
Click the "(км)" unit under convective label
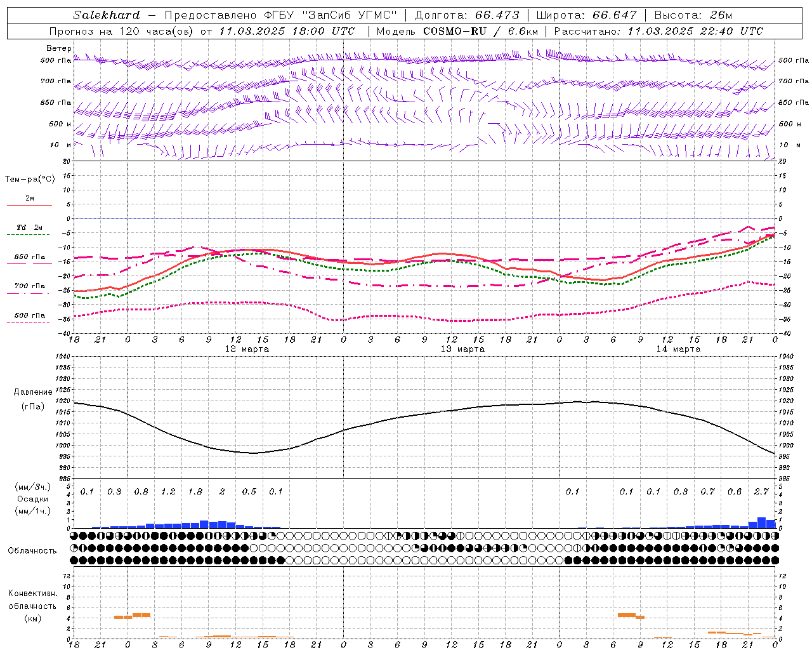(32, 618)
